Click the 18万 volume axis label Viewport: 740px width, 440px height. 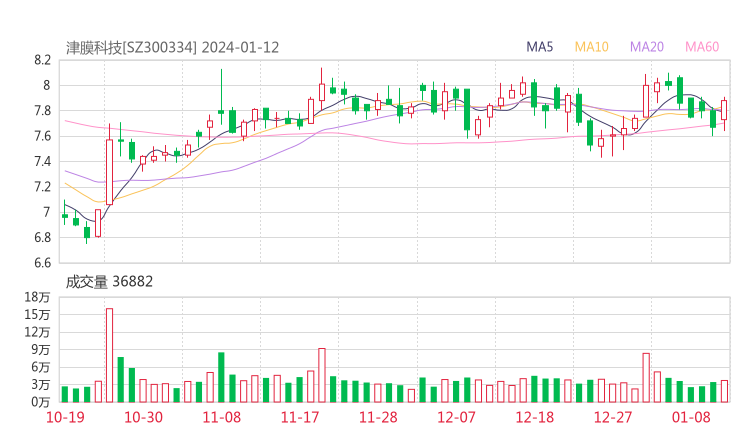coord(37,297)
